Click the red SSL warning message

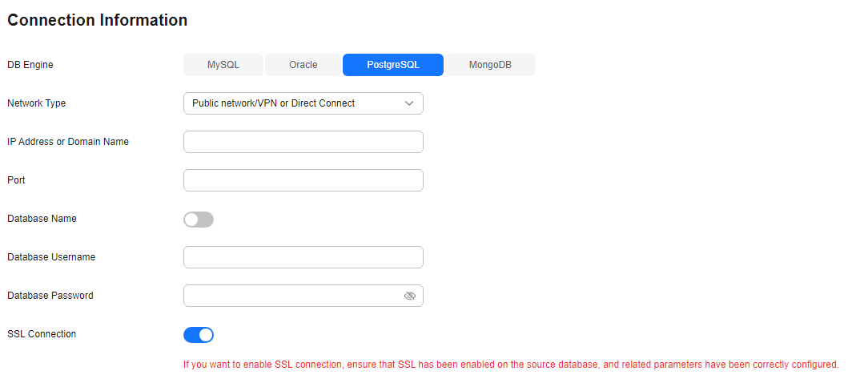pyautogui.click(x=511, y=365)
